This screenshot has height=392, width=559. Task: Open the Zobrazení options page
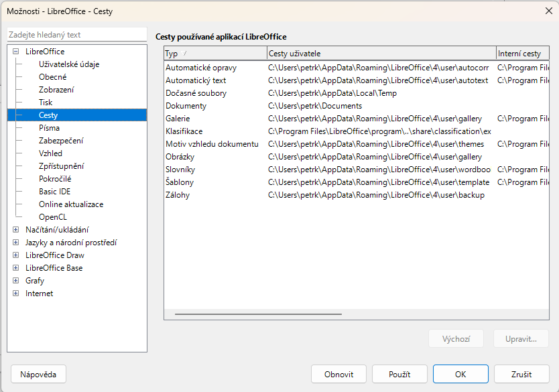(x=56, y=89)
